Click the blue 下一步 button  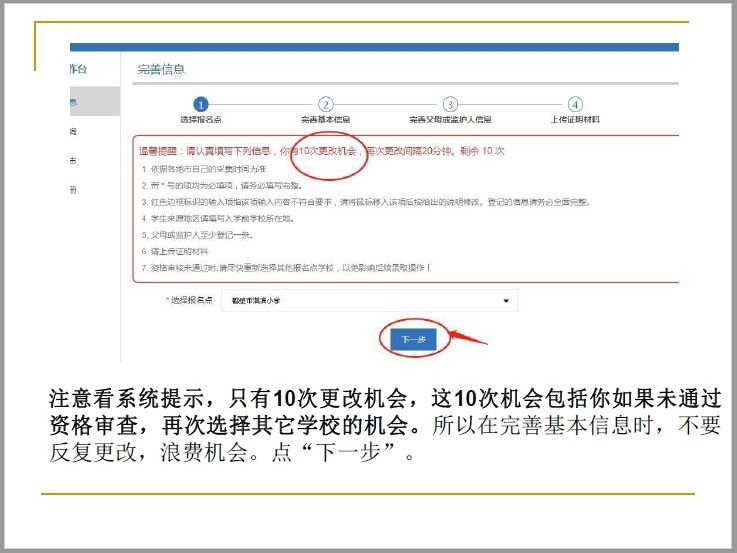click(414, 339)
